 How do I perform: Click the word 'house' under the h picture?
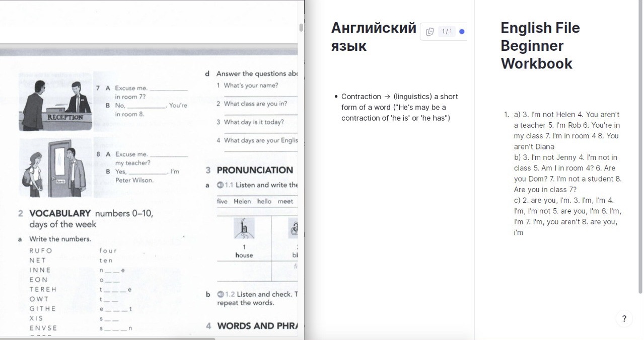(244, 256)
